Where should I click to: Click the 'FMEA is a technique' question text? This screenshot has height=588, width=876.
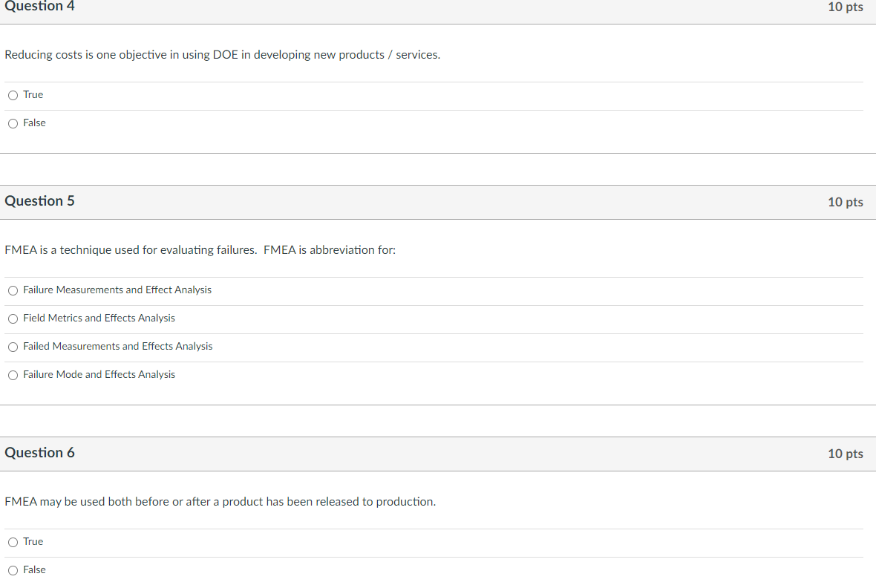(200, 250)
